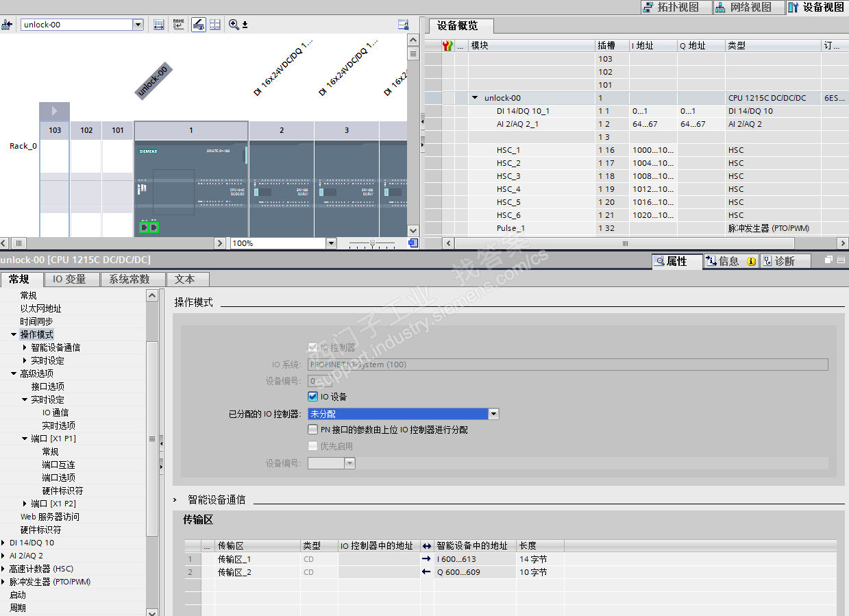Adjust the device view zoom slider
The width and height of the screenshot is (849, 616).
[x=372, y=243]
